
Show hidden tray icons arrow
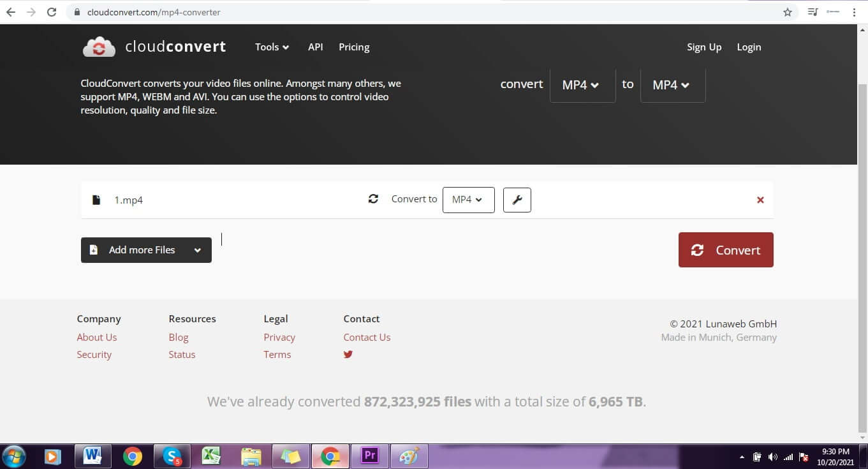pos(742,457)
